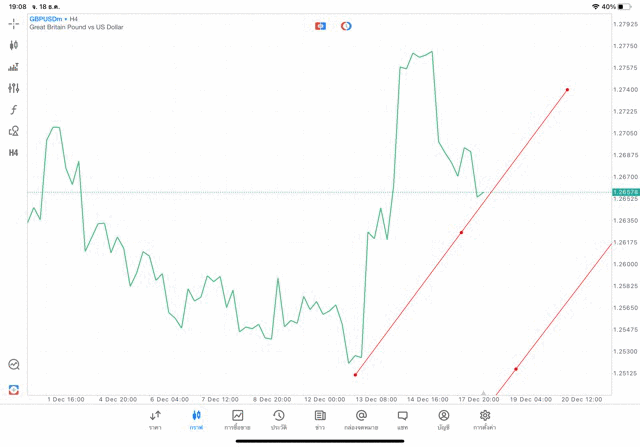This screenshot has width=640, height=447.
Task: Open chart settings sliders icon
Action: point(14,88)
